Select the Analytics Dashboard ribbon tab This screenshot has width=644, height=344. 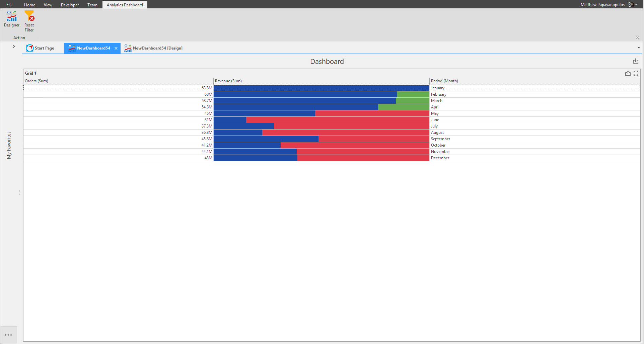(125, 5)
